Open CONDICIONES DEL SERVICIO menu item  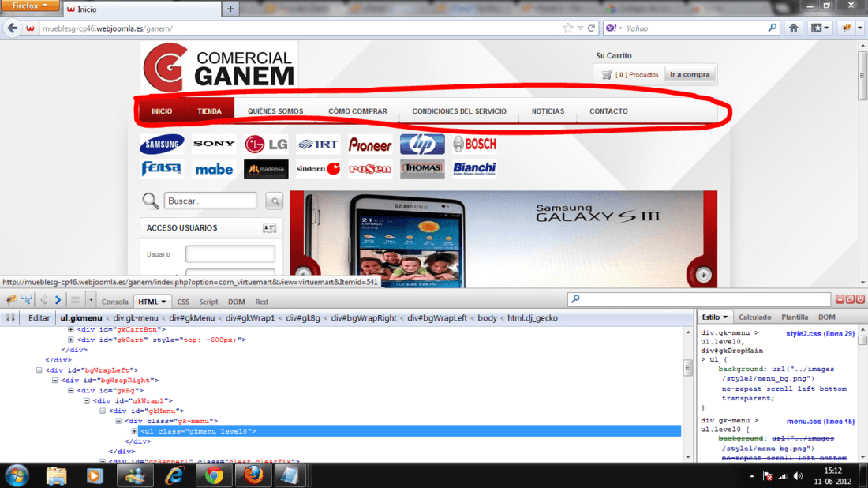459,111
